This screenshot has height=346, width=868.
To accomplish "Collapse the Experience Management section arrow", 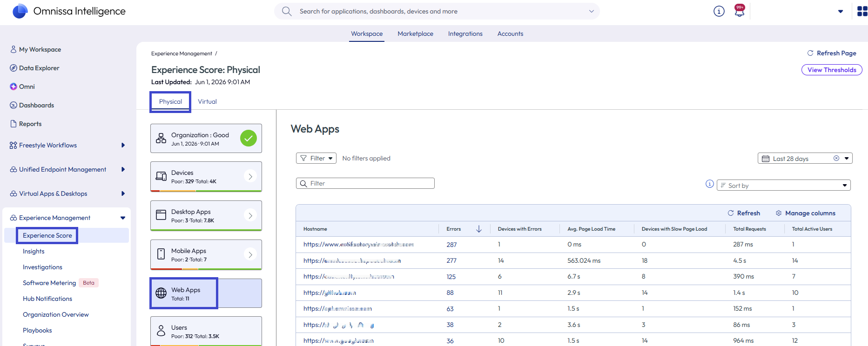I will point(123,218).
